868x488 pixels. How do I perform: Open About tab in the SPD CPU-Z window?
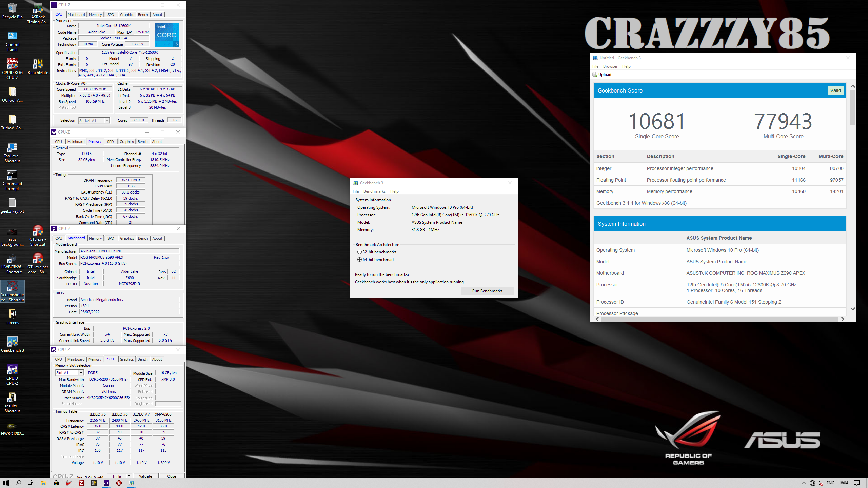[x=157, y=359]
